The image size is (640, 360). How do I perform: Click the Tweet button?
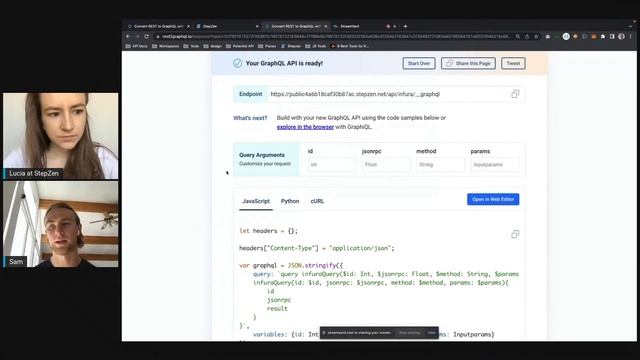513,63
